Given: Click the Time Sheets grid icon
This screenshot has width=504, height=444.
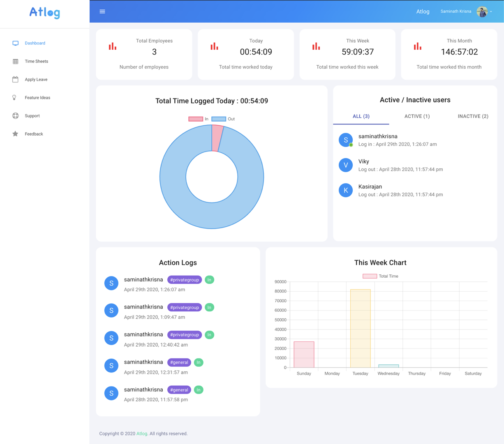Looking at the screenshot, I should point(15,61).
